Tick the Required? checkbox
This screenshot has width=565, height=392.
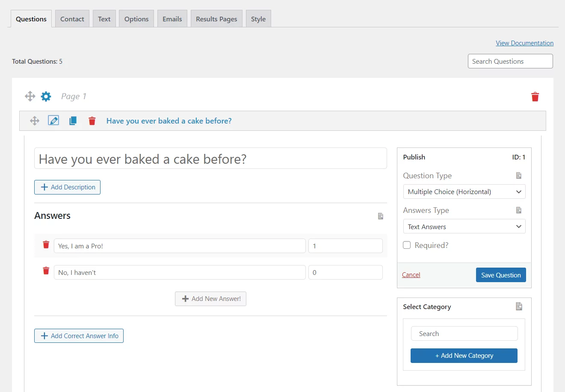point(407,245)
